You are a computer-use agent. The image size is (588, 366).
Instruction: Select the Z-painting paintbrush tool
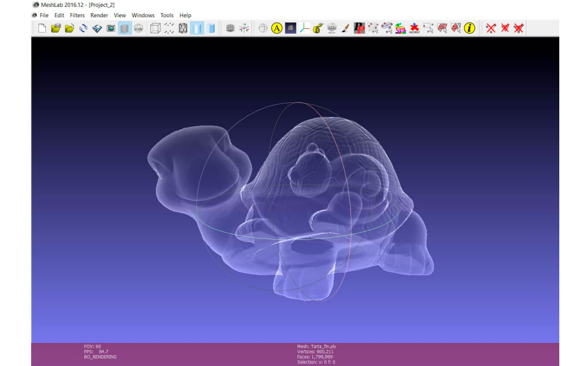point(345,28)
